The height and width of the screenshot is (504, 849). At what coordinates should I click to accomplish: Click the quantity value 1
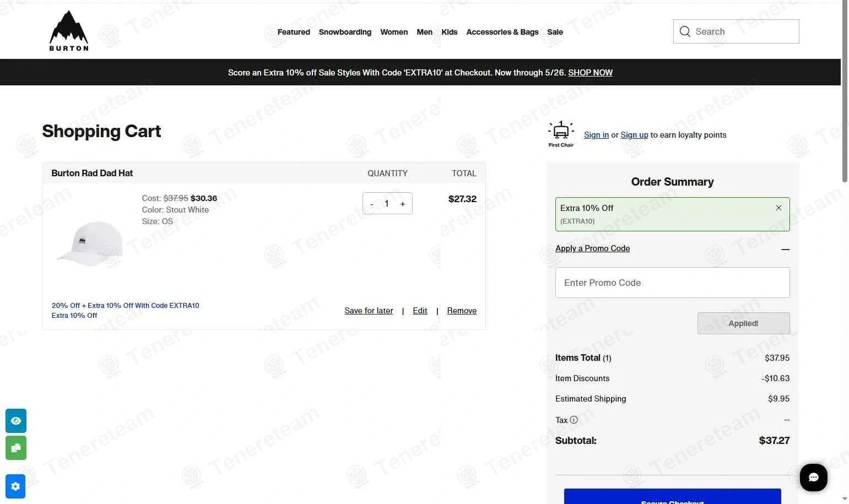pos(387,204)
